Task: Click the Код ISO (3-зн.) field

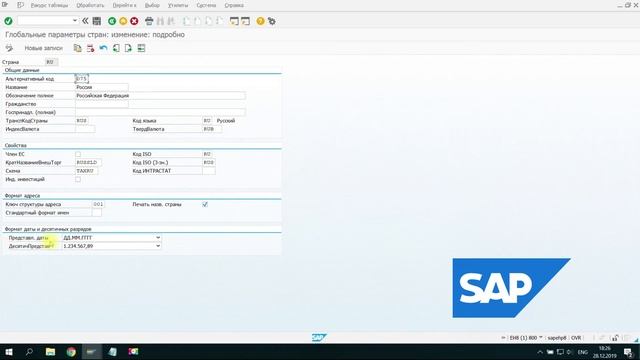Action: pos(209,162)
